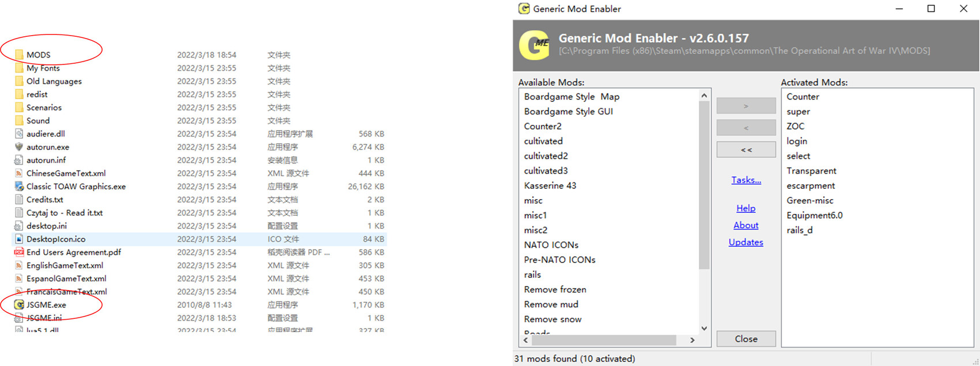
Task: Select Green-misc in Activated Mods
Action: click(x=810, y=201)
